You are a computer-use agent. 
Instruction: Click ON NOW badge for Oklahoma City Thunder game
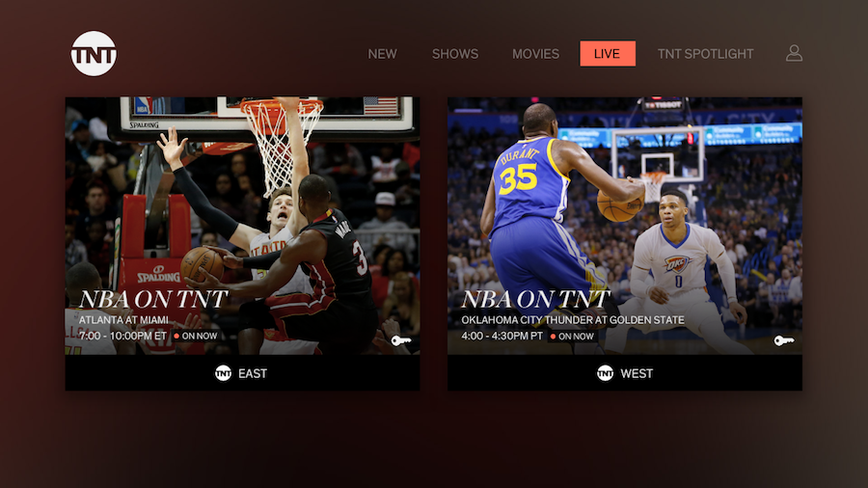(x=572, y=336)
